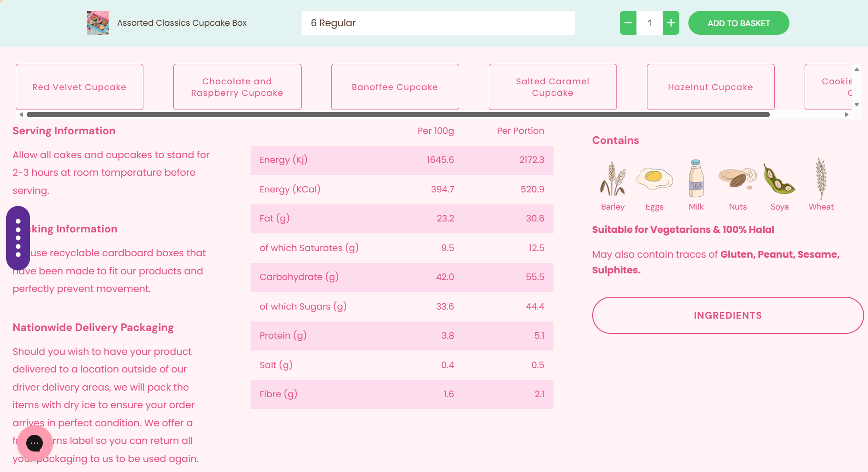868x472 pixels.
Task: Click the Wheat allergen icon
Action: point(821,179)
